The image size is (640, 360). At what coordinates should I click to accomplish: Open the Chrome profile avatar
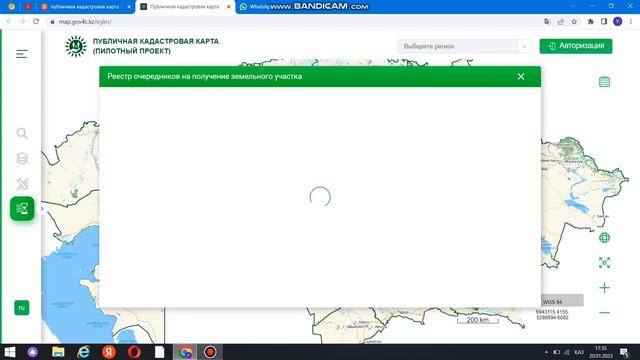pyautogui.click(x=618, y=22)
